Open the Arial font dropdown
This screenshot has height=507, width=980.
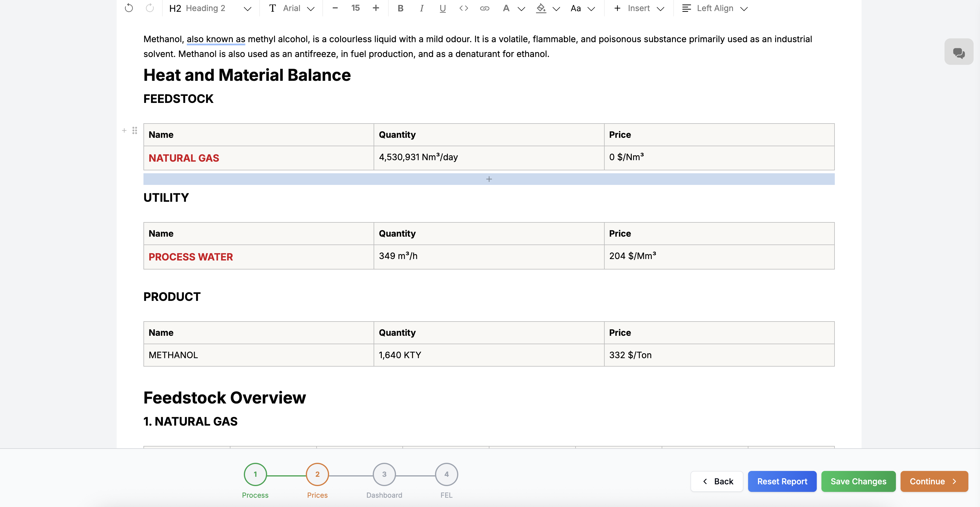point(292,8)
